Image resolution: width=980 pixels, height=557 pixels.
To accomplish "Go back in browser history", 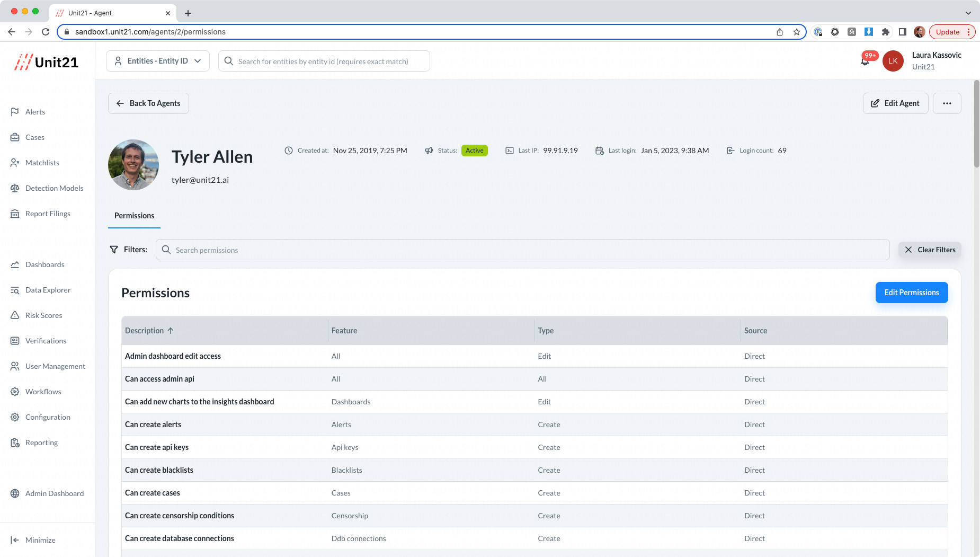I will [x=12, y=32].
